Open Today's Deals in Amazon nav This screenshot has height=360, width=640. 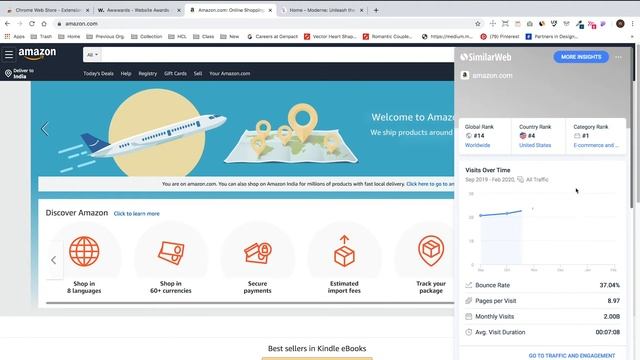pos(98,74)
